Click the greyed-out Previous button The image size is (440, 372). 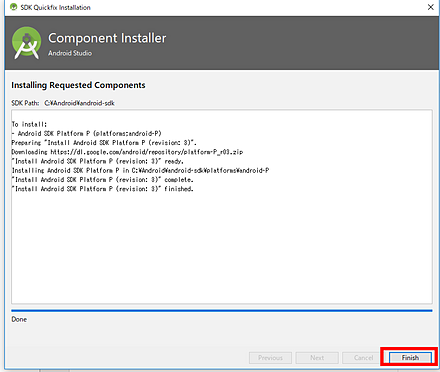270,358
